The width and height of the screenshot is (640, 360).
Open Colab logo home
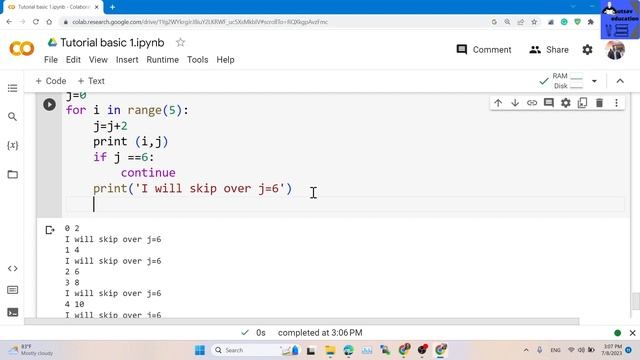(x=22, y=49)
